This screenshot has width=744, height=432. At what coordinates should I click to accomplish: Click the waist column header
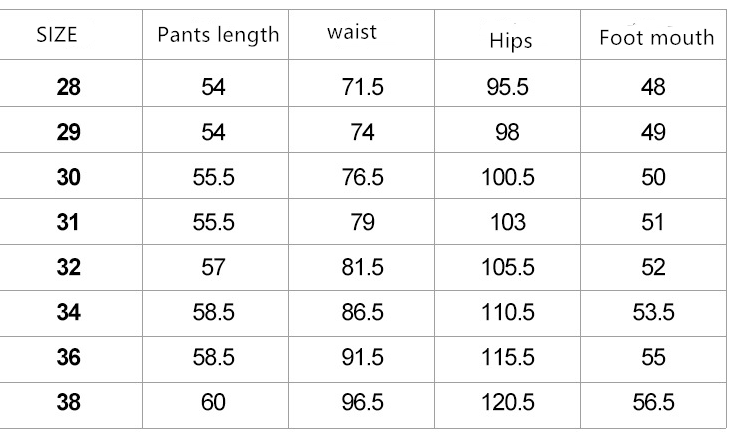pyautogui.click(x=352, y=32)
